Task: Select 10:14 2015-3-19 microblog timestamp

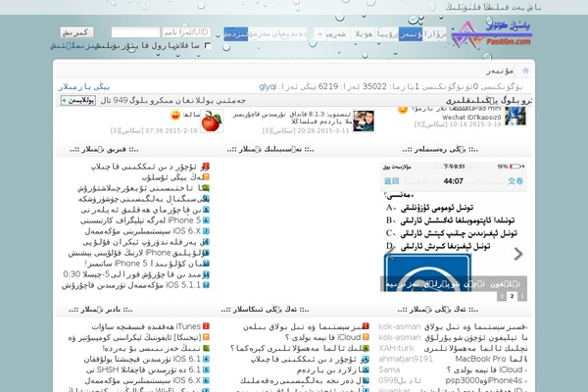Action: click(x=475, y=124)
